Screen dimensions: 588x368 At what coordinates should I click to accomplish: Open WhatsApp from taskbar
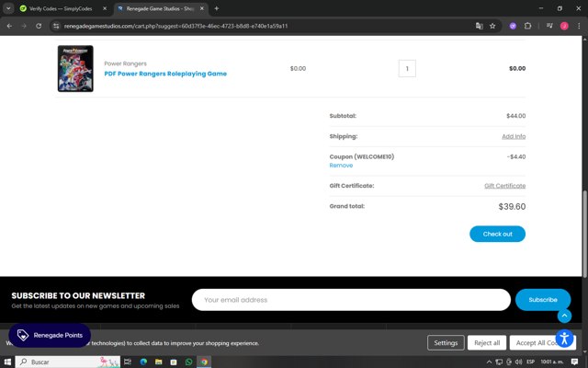point(188,362)
